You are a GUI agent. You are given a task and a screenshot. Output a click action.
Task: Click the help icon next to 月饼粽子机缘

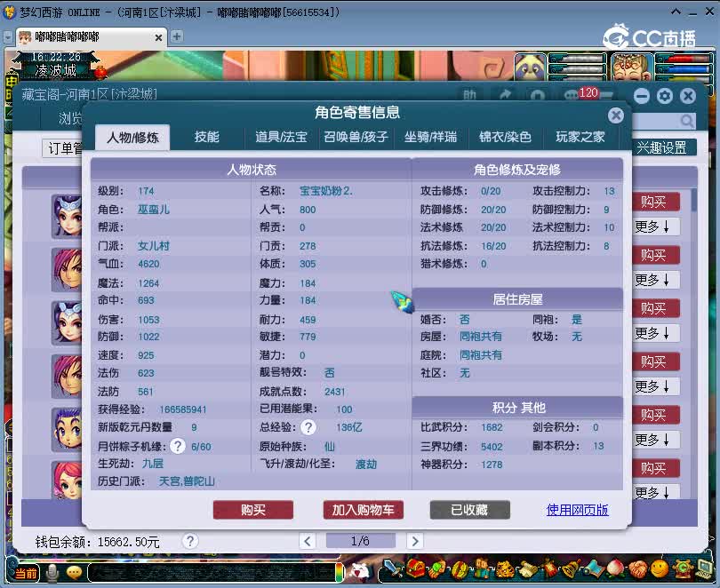pos(178,446)
